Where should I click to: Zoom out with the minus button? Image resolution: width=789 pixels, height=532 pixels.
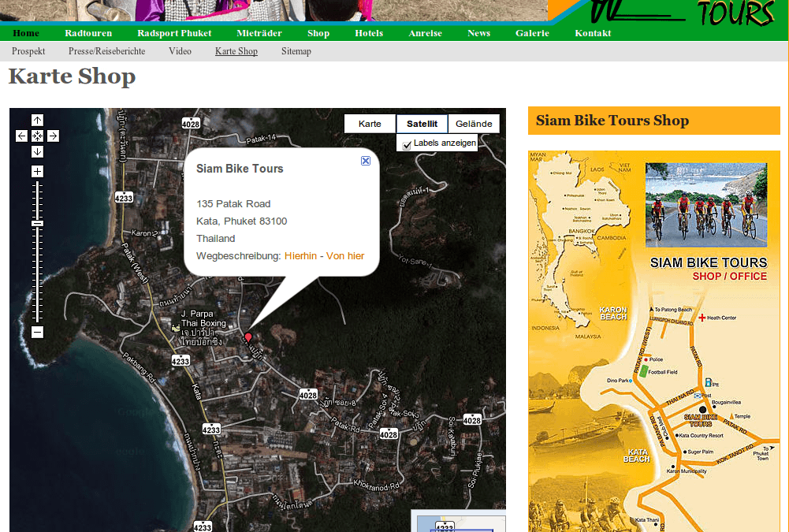pos(37,332)
